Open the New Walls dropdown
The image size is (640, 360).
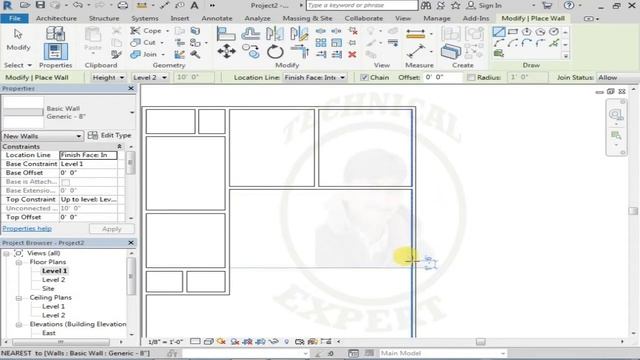tap(42, 136)
